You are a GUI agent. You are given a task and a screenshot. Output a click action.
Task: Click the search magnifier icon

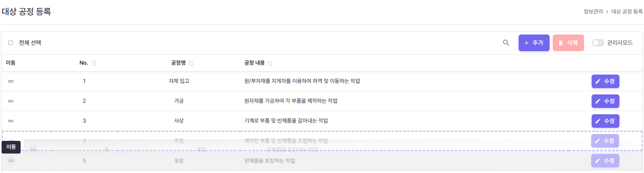(x=506, y=43)
